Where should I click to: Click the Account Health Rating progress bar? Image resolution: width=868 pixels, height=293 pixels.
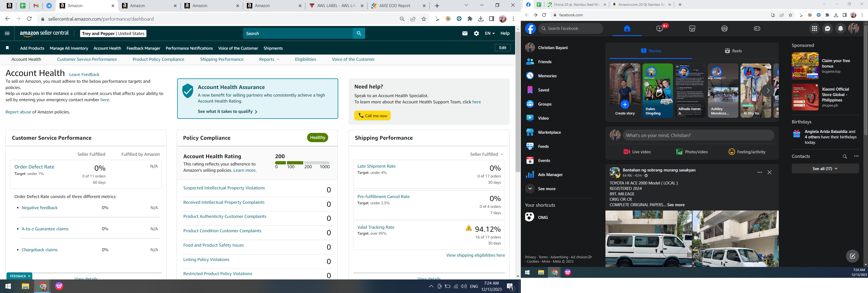[302, 163]
